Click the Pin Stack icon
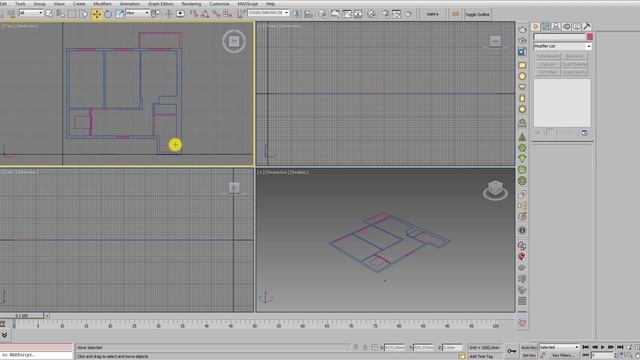Viewport: 640px width, 360px height. point(538,133)
